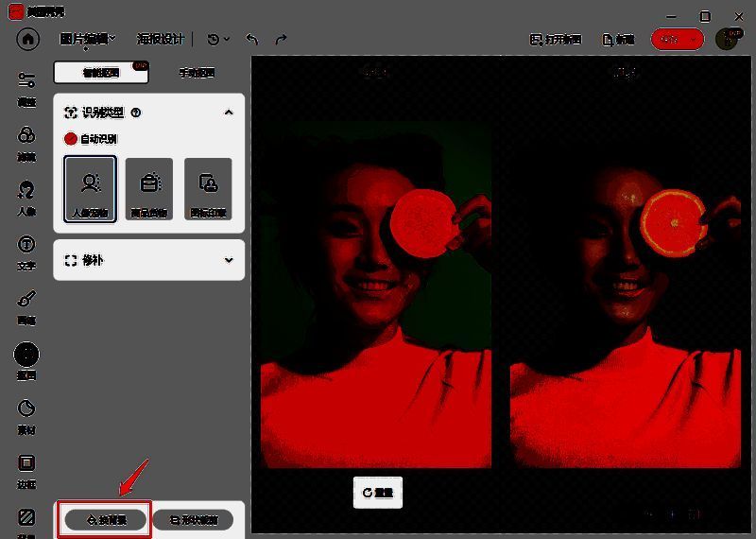Collapse the 识别类型 section chevron
Image resolution: width=756 pixels, height=539 pixels.
coord(228,112)
